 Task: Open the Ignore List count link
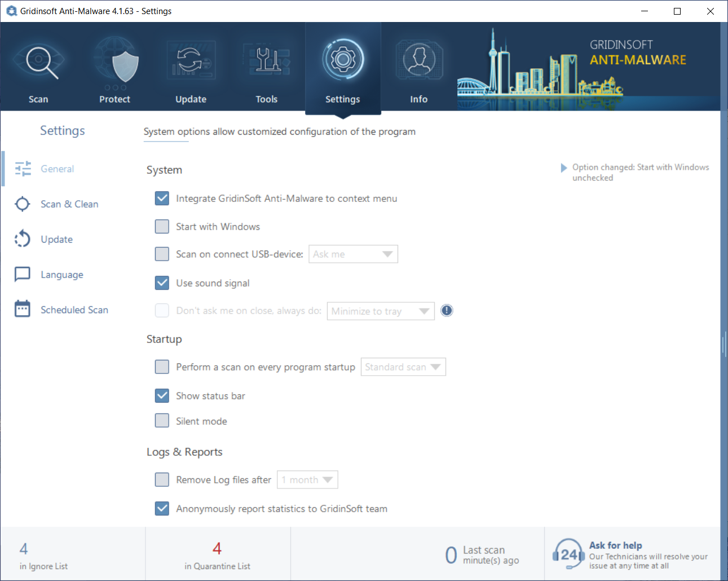(x=43, y=556)
